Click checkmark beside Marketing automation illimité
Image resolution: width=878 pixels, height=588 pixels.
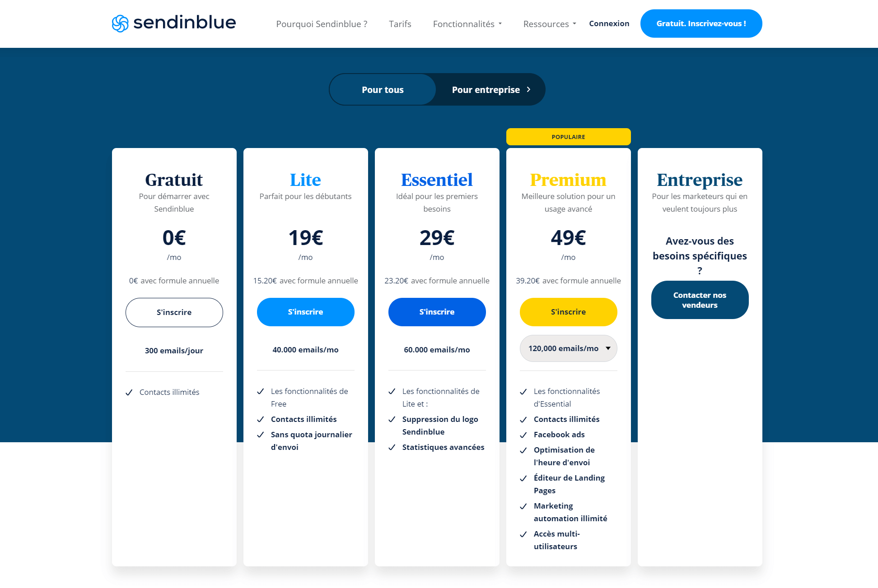click(x=523, y=506)
